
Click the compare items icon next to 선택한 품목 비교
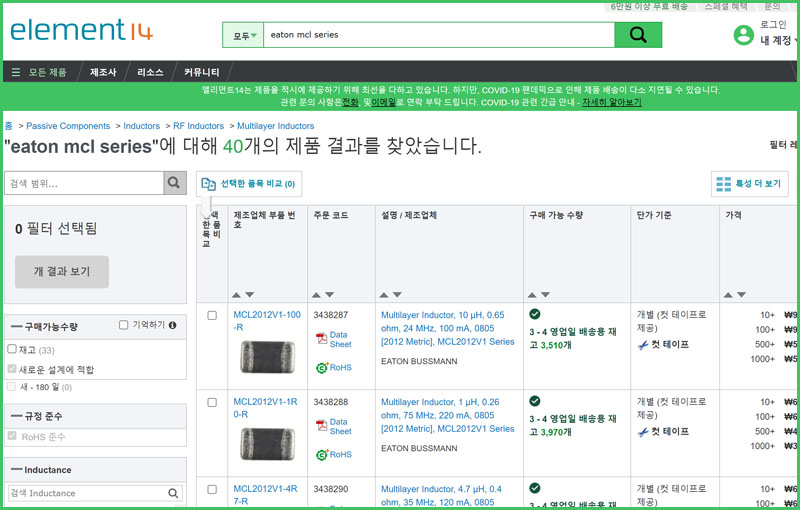tap(208, 184)
